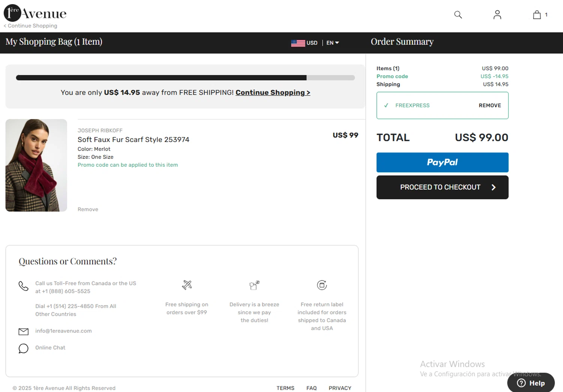Open the scarf product thumbnail
563x392 pixels.
point(36,165)
